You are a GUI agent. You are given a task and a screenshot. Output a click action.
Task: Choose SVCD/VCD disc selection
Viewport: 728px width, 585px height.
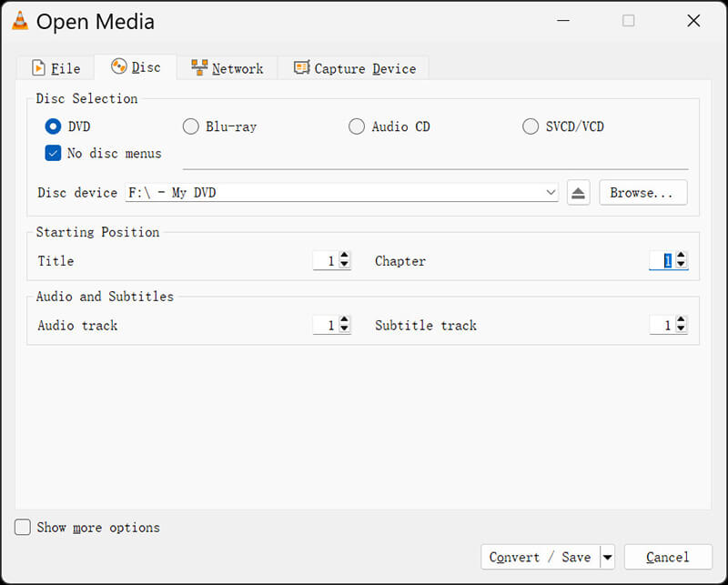pos(531,126)
